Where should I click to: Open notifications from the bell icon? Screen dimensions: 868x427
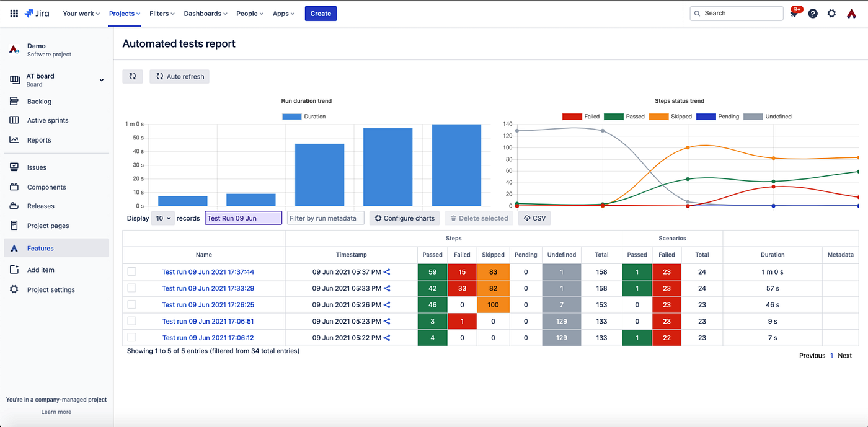tap(794, 13)
